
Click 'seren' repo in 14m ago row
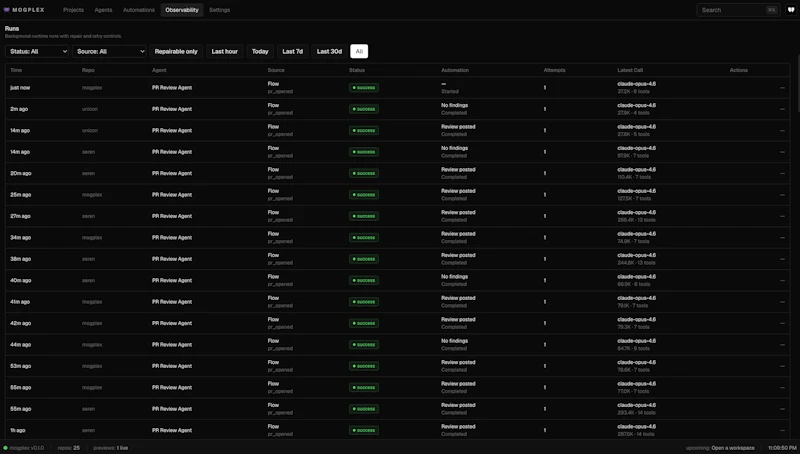(x=88, y=152)
